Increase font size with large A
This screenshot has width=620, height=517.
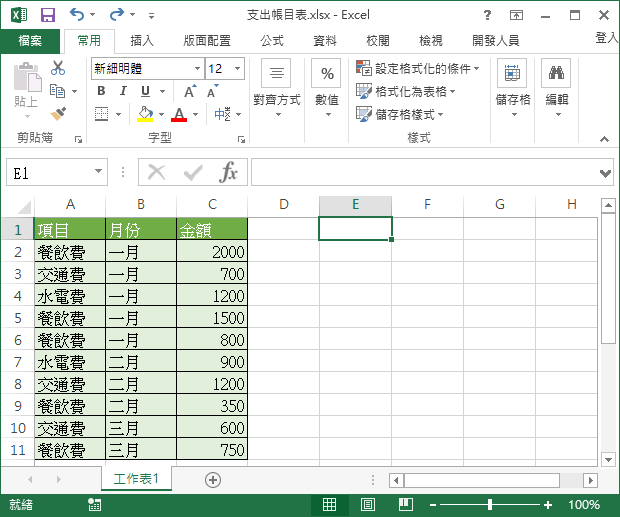pyautogui.click(x=190, y=92)
